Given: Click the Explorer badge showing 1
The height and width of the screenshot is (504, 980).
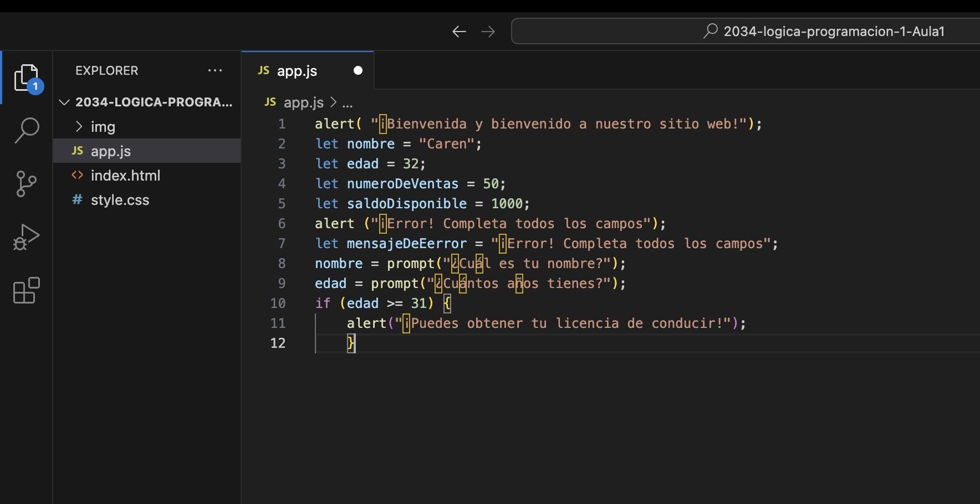Looking at the screenshot, I should pos(35,86).
